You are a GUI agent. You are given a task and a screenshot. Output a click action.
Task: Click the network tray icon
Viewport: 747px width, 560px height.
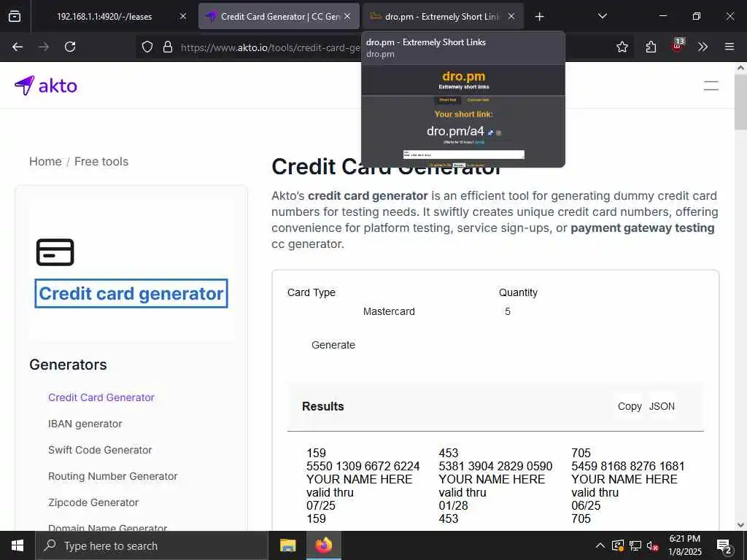click(x=635, y=545)
